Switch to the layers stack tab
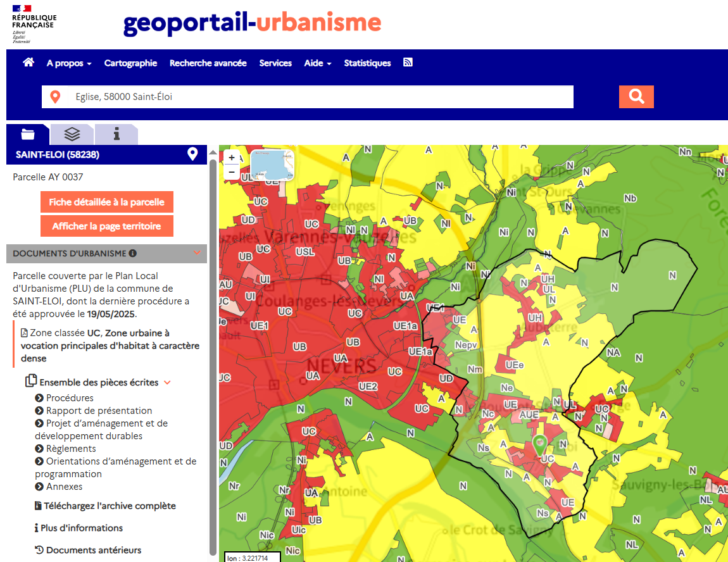 (72, 134)
